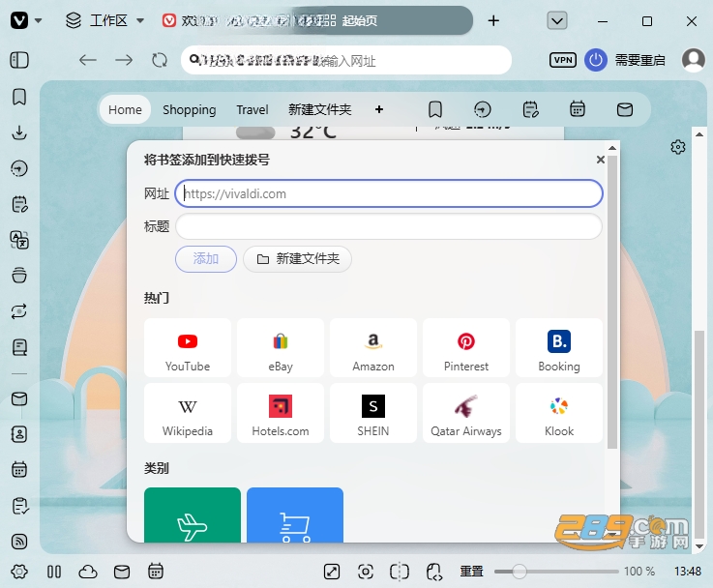Viewport: 713px width, 588px height.
Task: Open a new tab with the plus button
Action: click(493, 20)
